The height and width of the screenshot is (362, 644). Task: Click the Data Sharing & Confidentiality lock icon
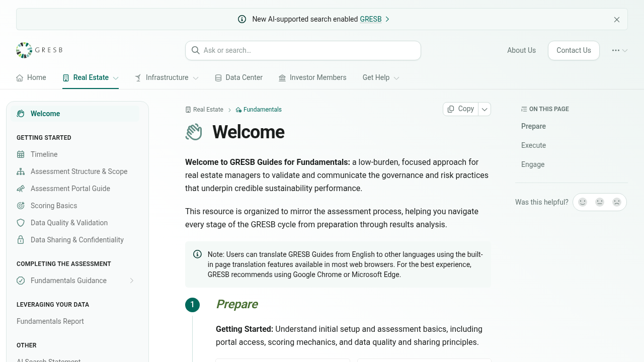[21, 240]
